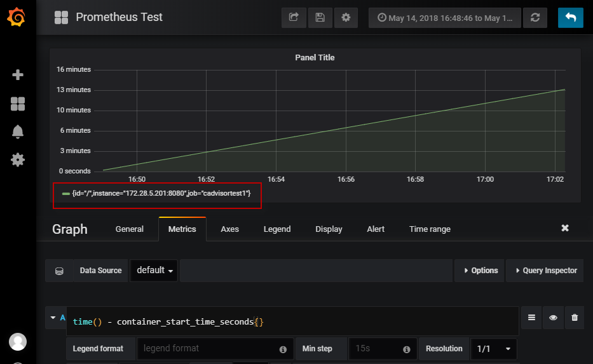This screenshot has height=364, width=593.
Task: Open Configuration gear in the sidebar
Action: 17,160
